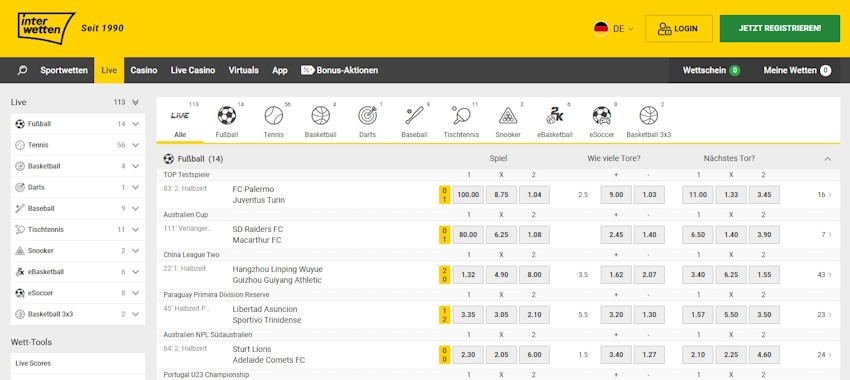Image resolution: width=850 pixels, height=380 pixels.
Task: Select the Baseball bat icon tab
Action: point(414,115)
